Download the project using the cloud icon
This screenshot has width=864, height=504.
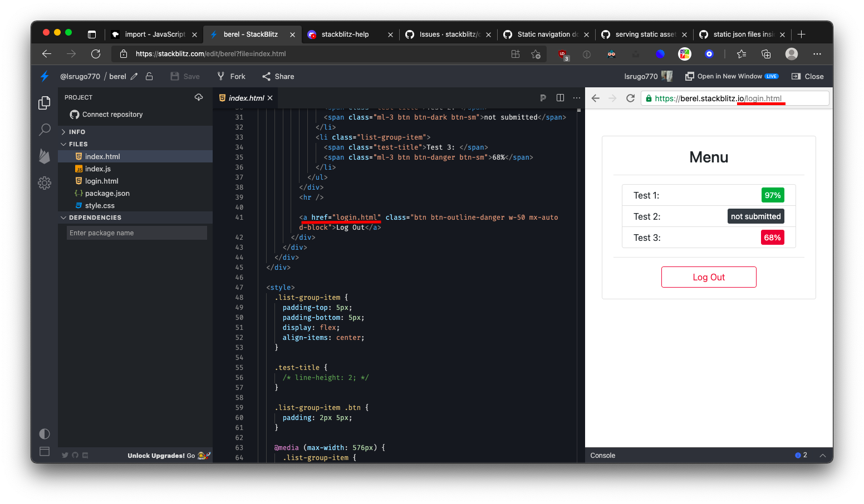[x=199, y=97]
